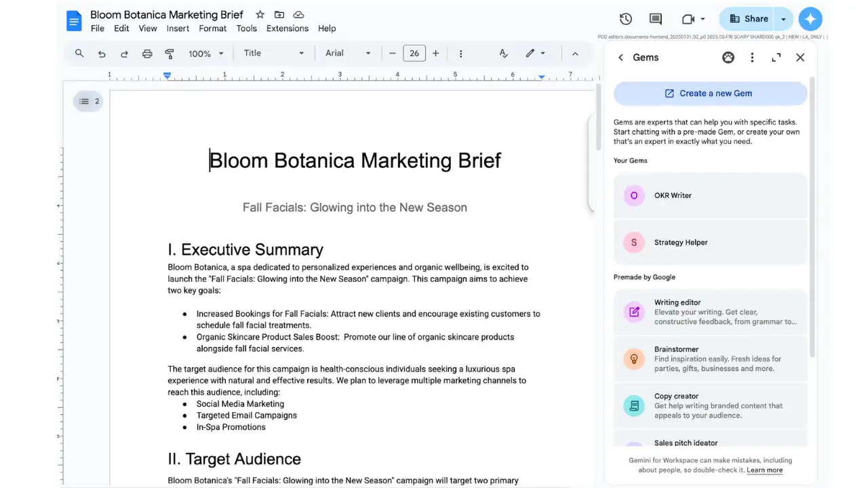The height and width of the screenshot is (488, 868).
Task: Open the Format menu
Action: pos(213,28)
